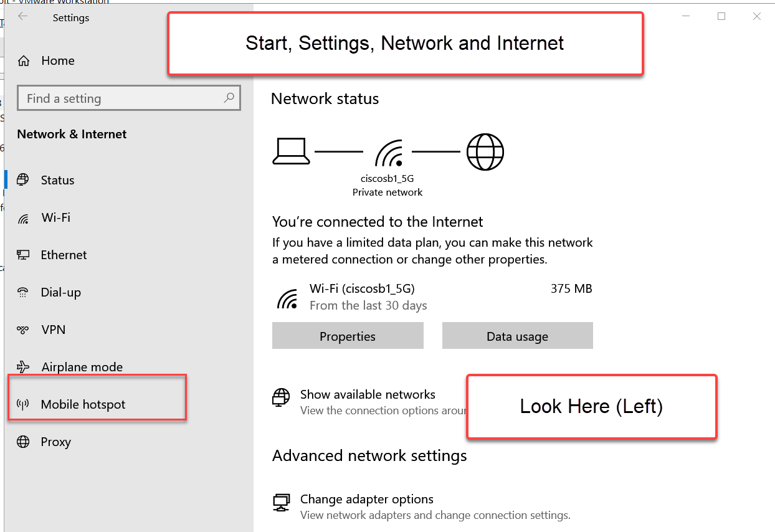Click the Wi-Fi signal icon beside ciscosb1_5G
The width and height of the screenshot is (775, 532).
pyautogui.click(x=287, y=297)
